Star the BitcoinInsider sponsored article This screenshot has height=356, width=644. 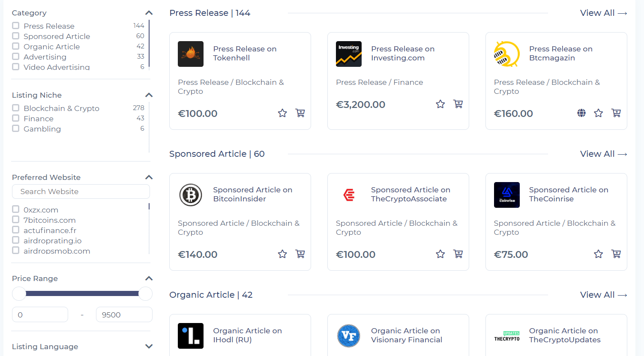pos(282,254)
